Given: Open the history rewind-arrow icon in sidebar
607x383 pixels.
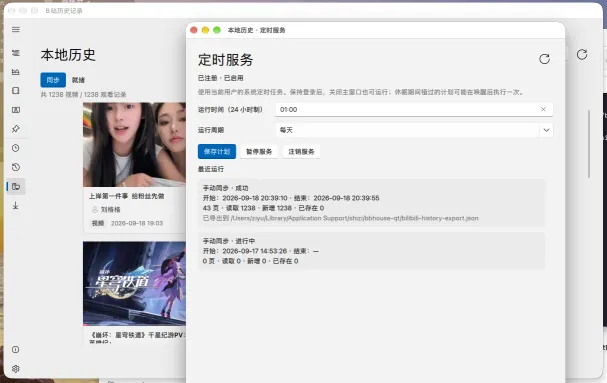Looking at the screenshot, I should 16,167.
